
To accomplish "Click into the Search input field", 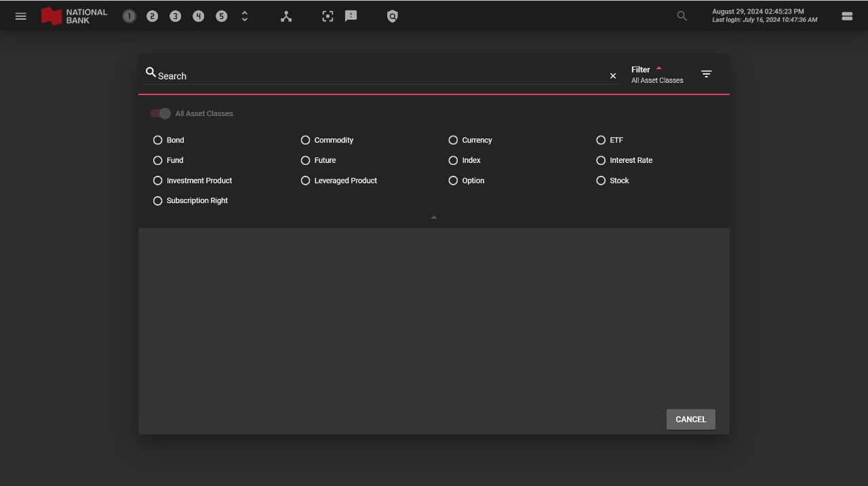I will pyautogui.click(x=382, y=76).
